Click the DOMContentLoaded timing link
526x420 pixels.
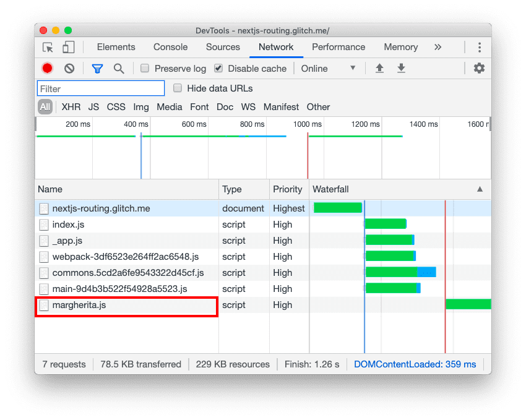[415, 364]
